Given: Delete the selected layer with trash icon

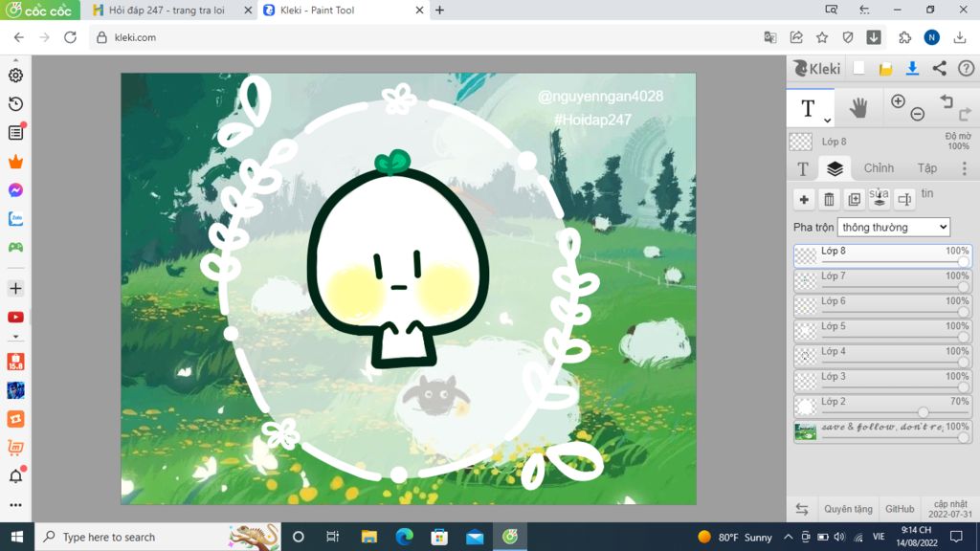Looking at the screenshot, I should point(829,199).
